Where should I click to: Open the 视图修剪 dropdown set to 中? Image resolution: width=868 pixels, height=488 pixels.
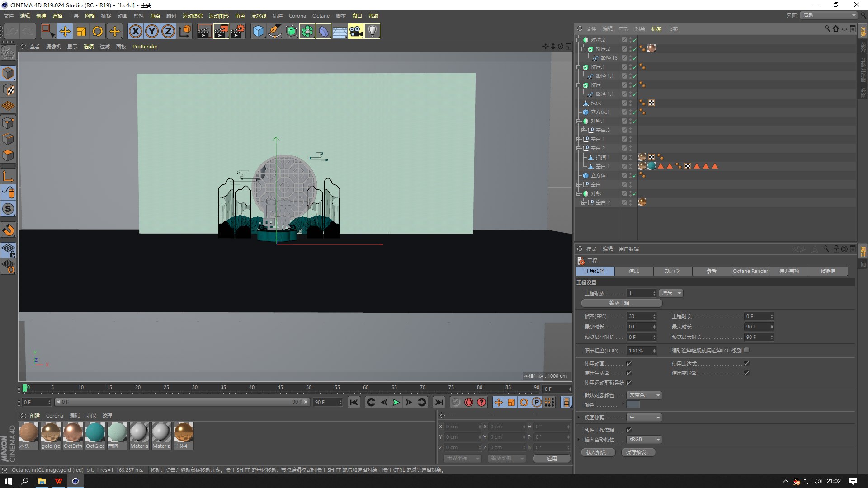pos(644,417)
